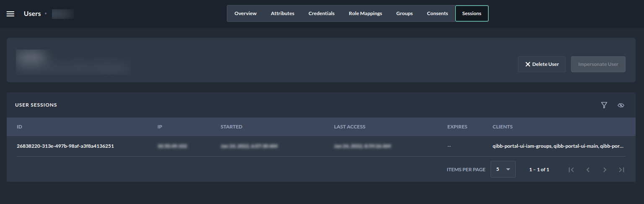This screenshot has width=644, height=204.
Task: Select the Sessions tab
Action: [471, 13]
